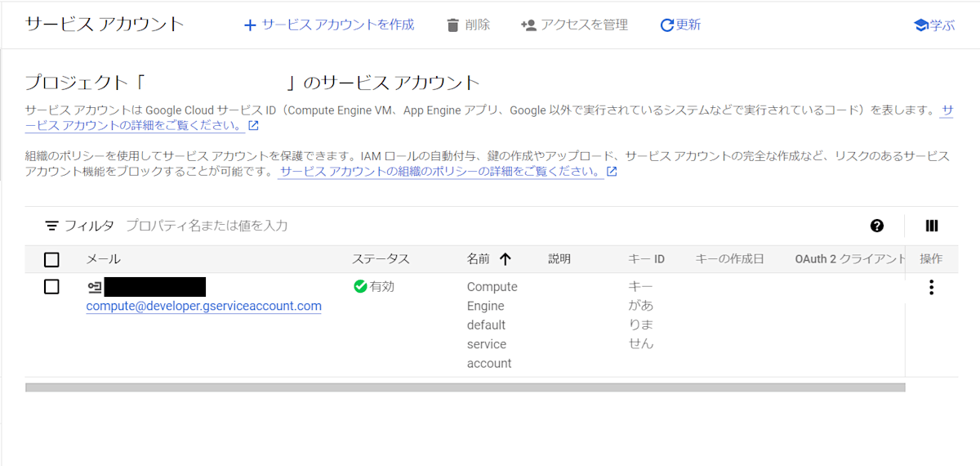The width and height of the screenshot is (980, 466).
Task: Click the OAuth 2 クライアント column header
Action: click(x=850, y=259)
